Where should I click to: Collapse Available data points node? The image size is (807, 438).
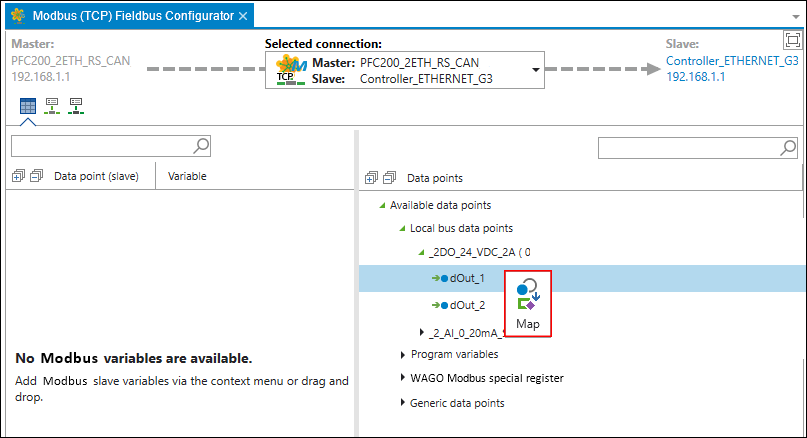pyautogui.click(x=382, y=205)
